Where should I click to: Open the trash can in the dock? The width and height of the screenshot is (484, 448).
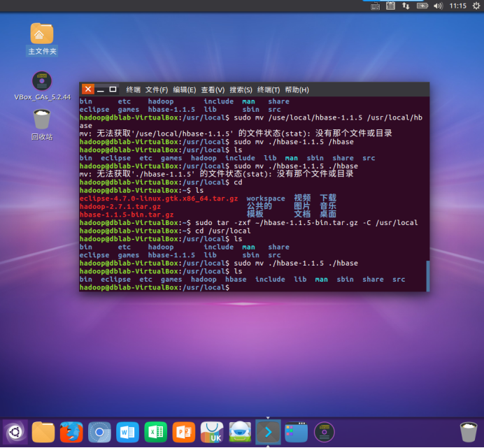point(469,432)
